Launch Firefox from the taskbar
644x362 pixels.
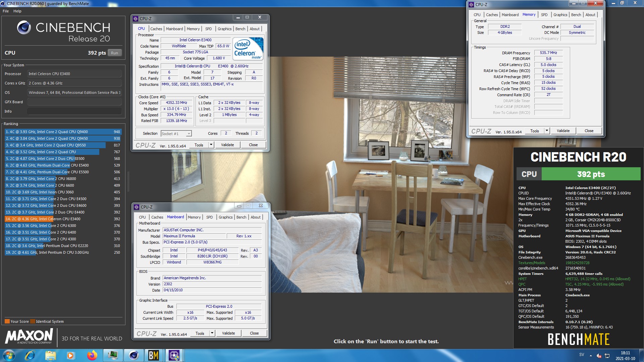pos(92,355)
